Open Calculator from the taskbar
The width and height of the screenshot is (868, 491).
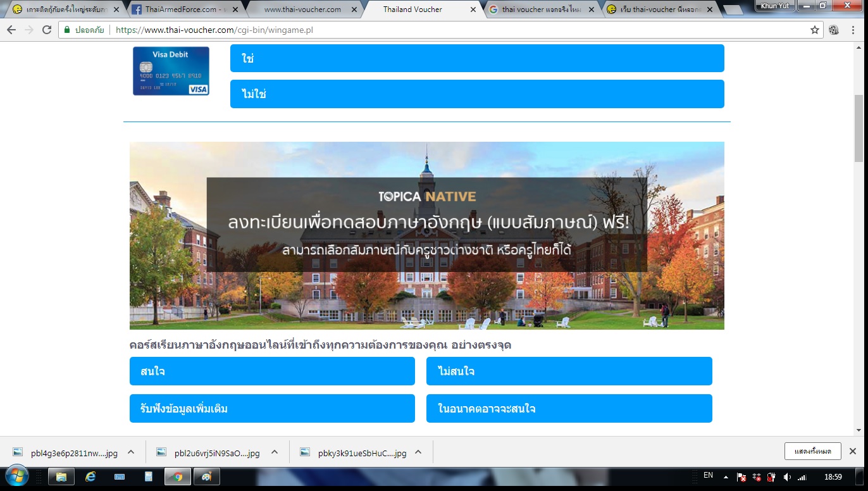pyautogui.click(x=149, y=476)
